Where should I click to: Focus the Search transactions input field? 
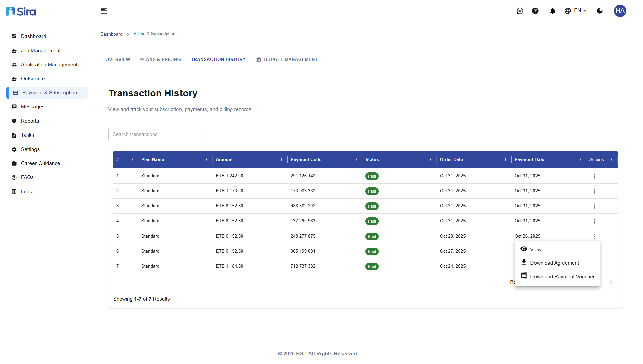pos(155,134)
